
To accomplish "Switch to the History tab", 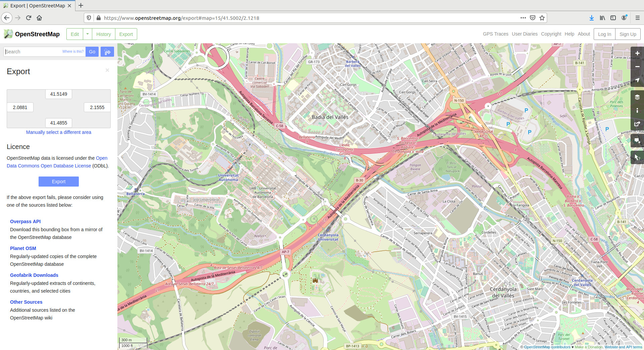I will [x=103, y=34].
